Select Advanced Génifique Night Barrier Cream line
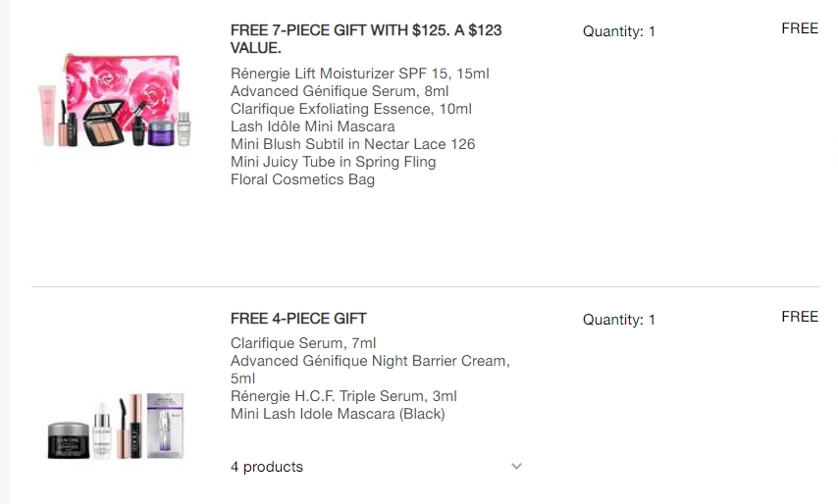838x504 pixels. [370, 361]
